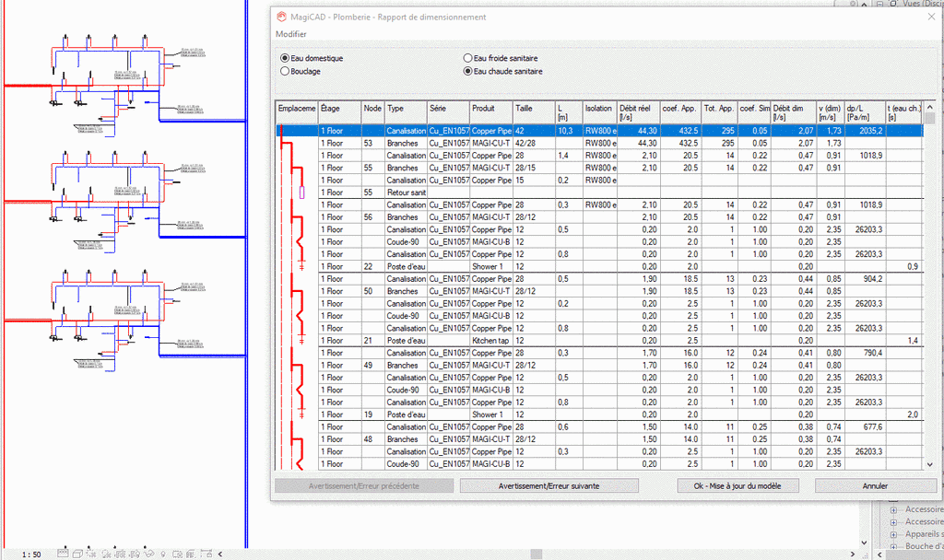Click the Retour sanit type cell
This screenshot has width=944, height=560.
point(406,192)
